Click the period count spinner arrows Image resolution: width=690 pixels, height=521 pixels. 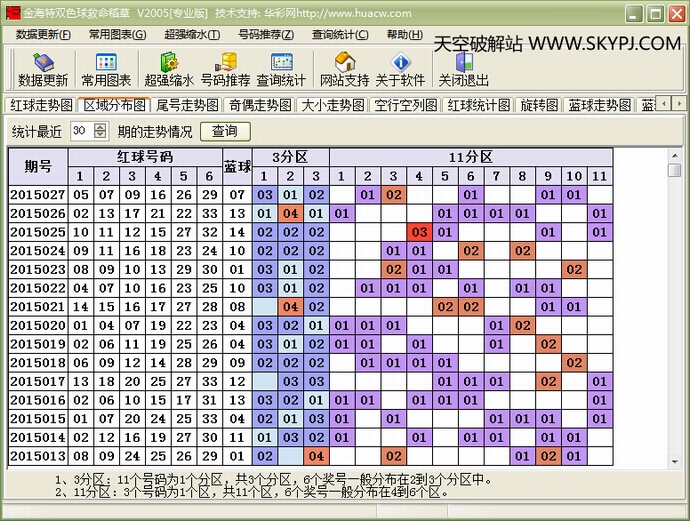tap(102, 131)
